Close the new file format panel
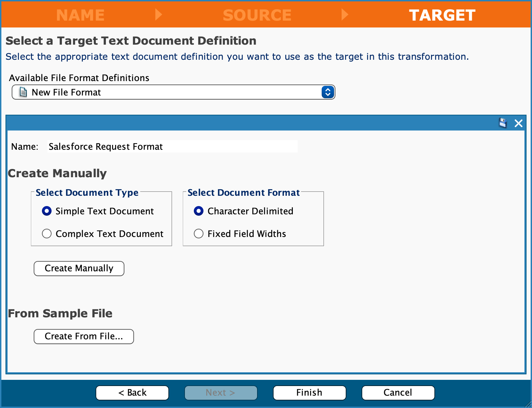Image resolution: width=532 pixels, height=408 pixels. tap(518, 123)
